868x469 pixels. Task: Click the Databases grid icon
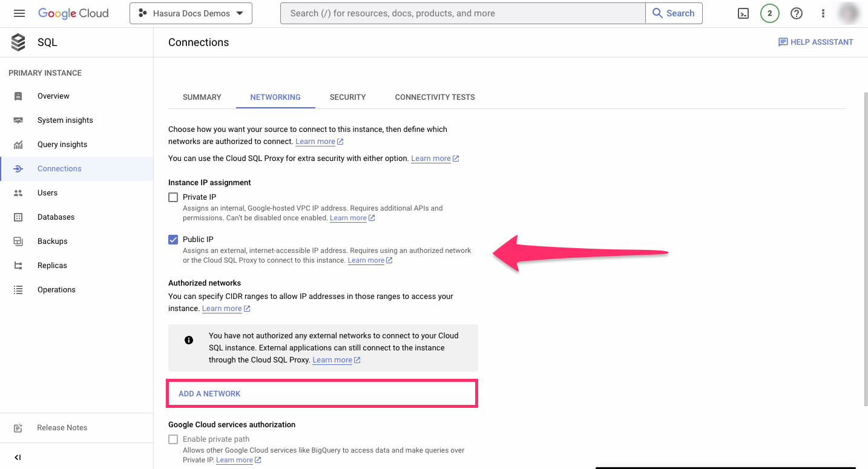pos(18,217)
